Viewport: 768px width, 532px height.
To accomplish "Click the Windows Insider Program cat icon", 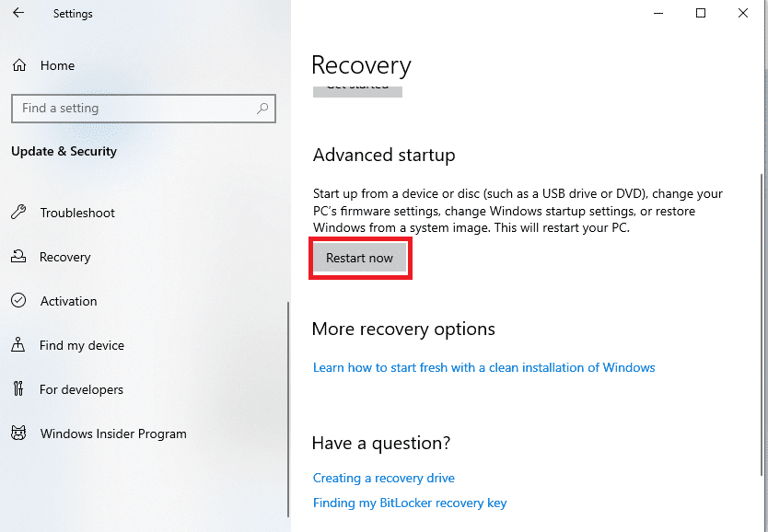I will tap(18, 434).
